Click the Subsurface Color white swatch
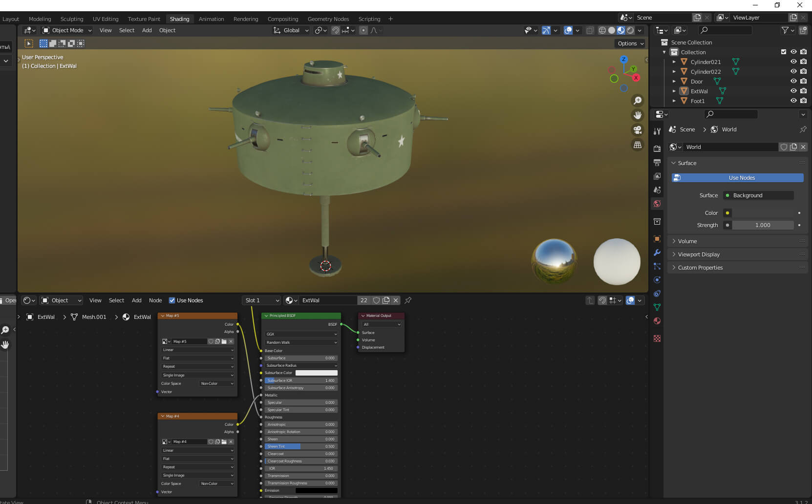 [316, 373]
